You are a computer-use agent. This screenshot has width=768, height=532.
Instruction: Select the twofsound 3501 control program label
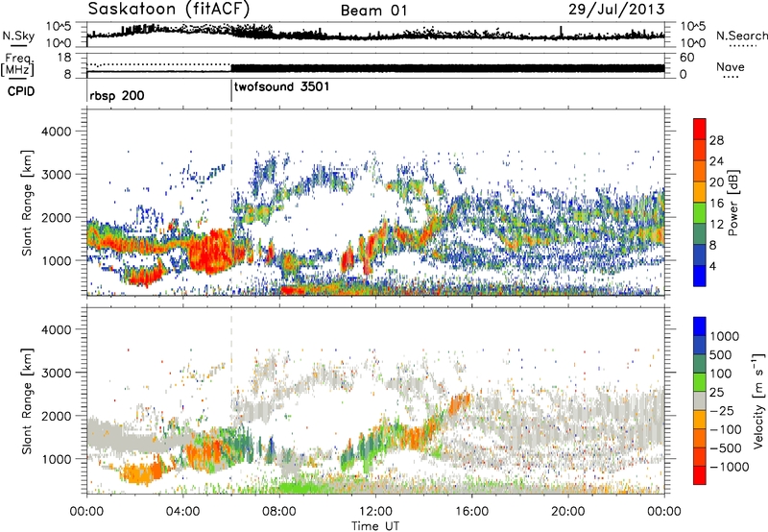point(281,86)
